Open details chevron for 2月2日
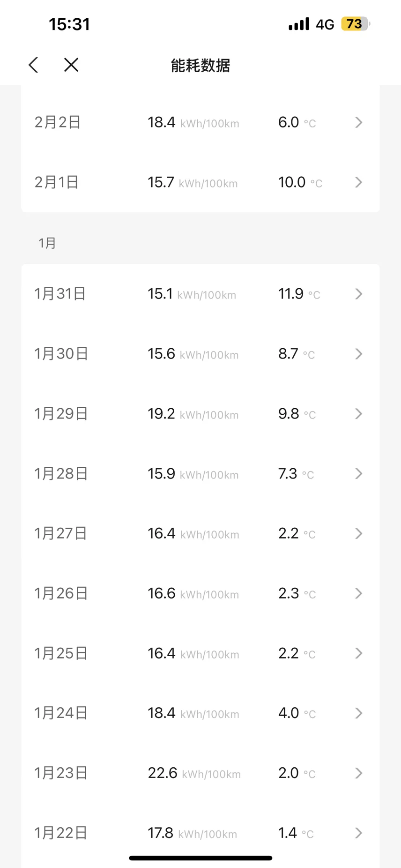This screenshot has height=868, width=401. coord(359,122)
